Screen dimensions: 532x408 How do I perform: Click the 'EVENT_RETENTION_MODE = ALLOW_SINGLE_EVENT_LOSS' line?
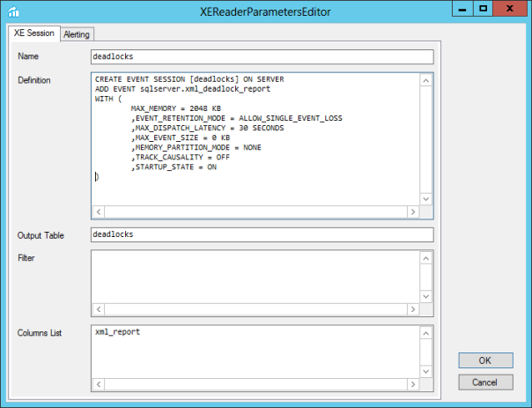(x=237, y=118)
